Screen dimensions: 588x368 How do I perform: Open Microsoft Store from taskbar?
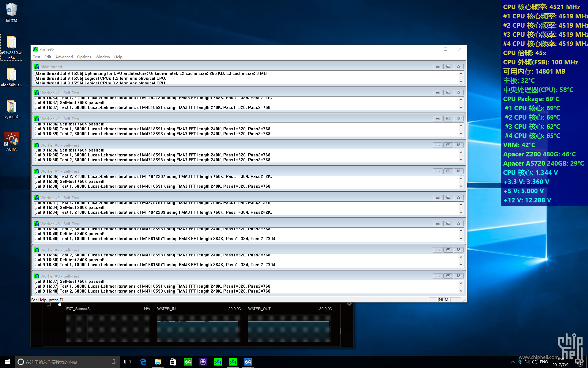[173, 362]
